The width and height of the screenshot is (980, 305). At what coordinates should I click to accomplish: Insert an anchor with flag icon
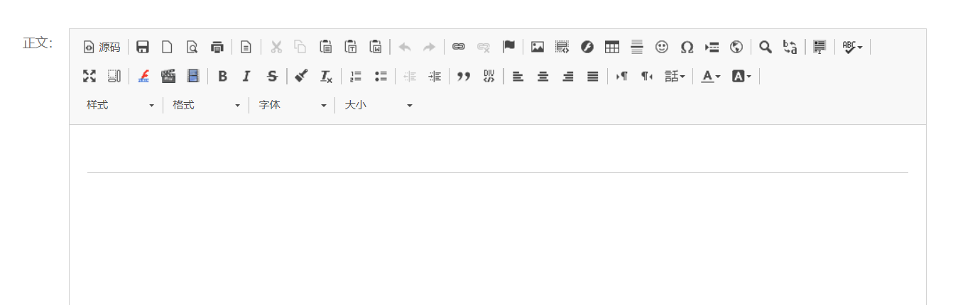(508, 48)
